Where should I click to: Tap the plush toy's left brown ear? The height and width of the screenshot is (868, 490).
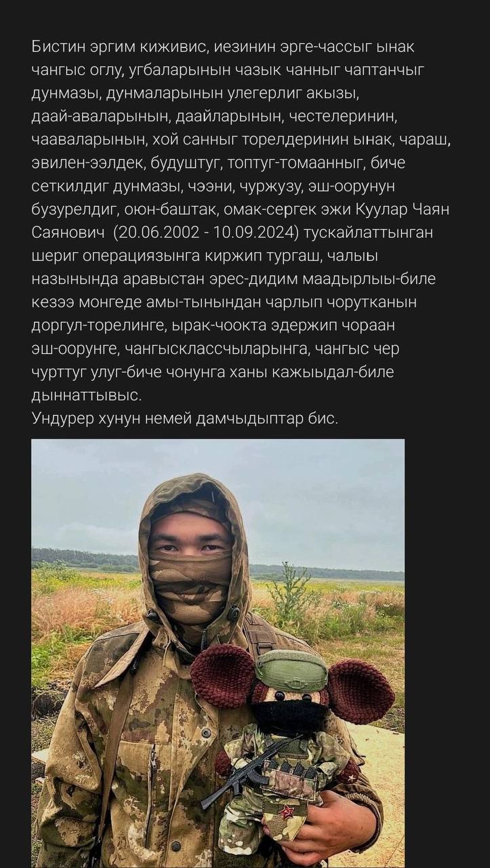[x=222, y=676]
